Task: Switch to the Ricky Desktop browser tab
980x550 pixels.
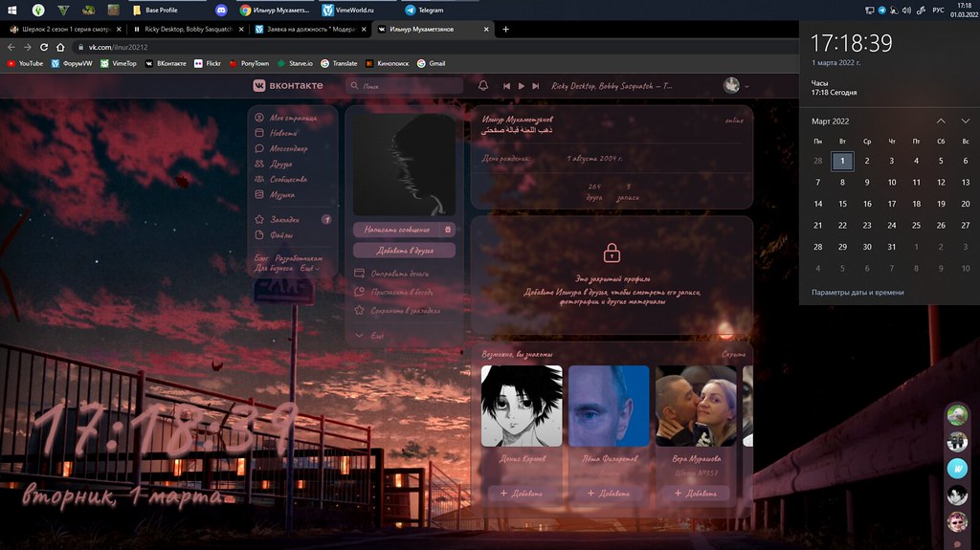Action: pos(188,30)
